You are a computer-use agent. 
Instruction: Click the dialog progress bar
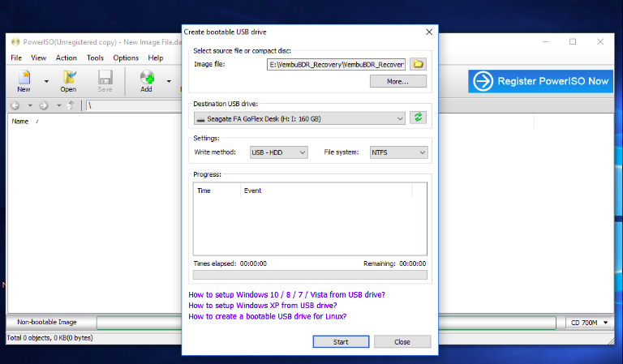click(x=310, y=275)
